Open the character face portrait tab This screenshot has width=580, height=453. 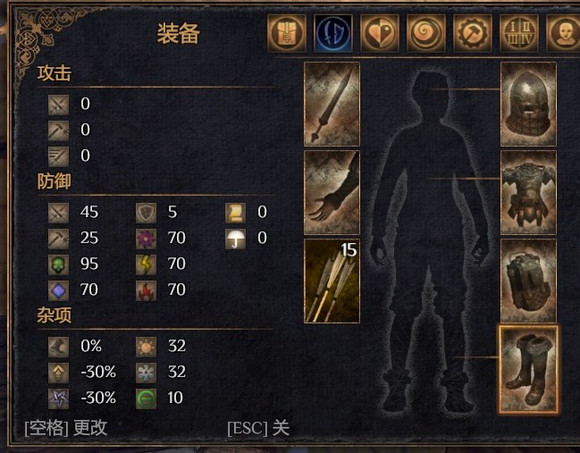[563, 33]
